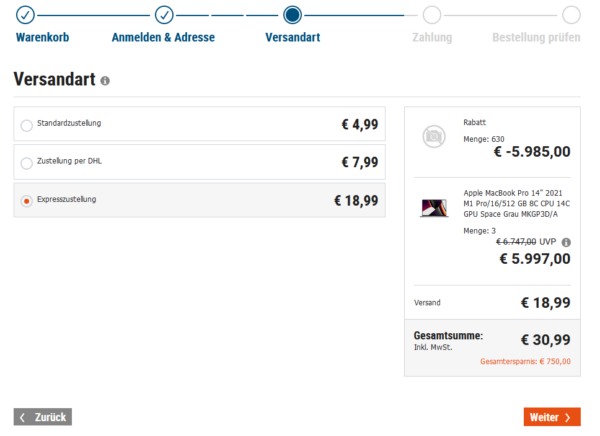Image resolution: width=600 pixels, height=436 pixels.
Task: Click the Bestellung prüfen step label
Action: (536, 38)
